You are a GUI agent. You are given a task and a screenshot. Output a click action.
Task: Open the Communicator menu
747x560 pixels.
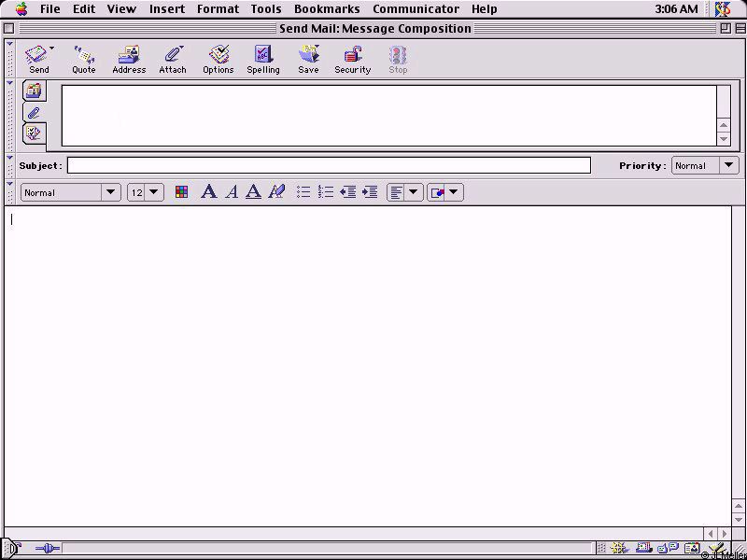tap(416, 9)
